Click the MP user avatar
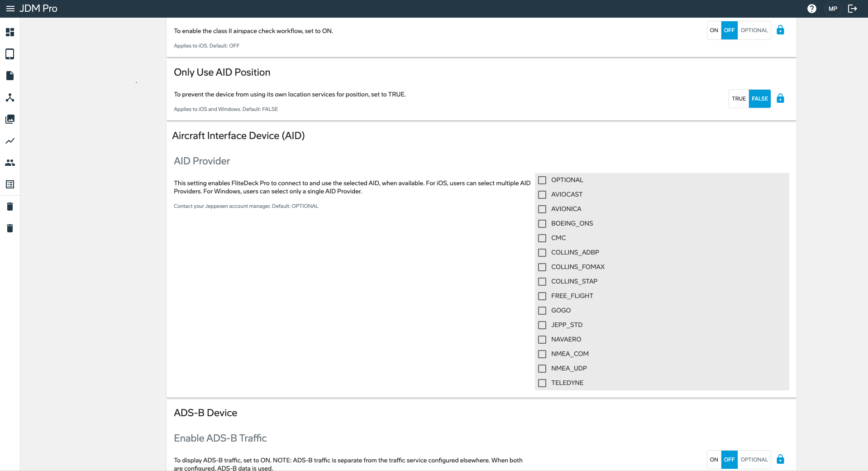The width and height of the screenshot is (868, 471). [833, 8]
